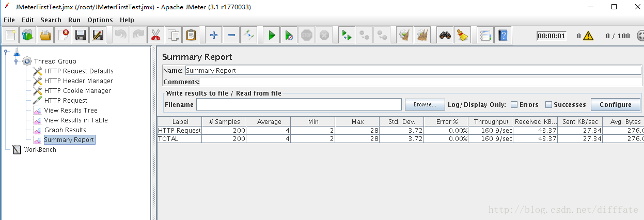644x220 pixels.
Task: Open the Help menu
Action: point(127,20)
